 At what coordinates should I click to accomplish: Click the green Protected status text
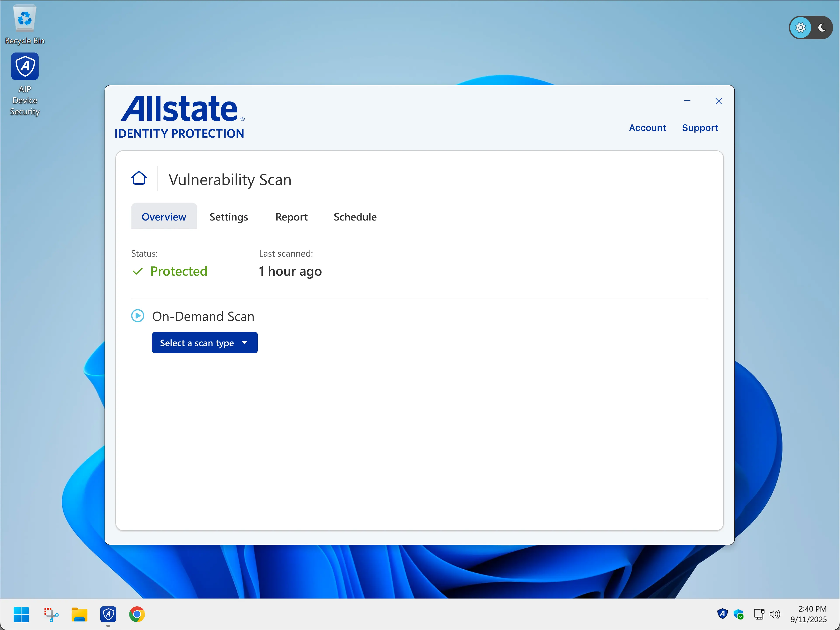click(179, 271)
